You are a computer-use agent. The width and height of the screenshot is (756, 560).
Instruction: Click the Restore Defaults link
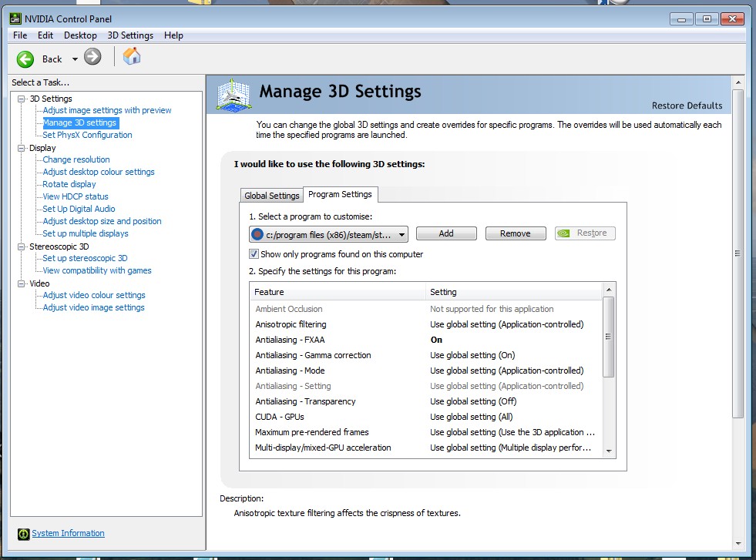tap(687, 106)
